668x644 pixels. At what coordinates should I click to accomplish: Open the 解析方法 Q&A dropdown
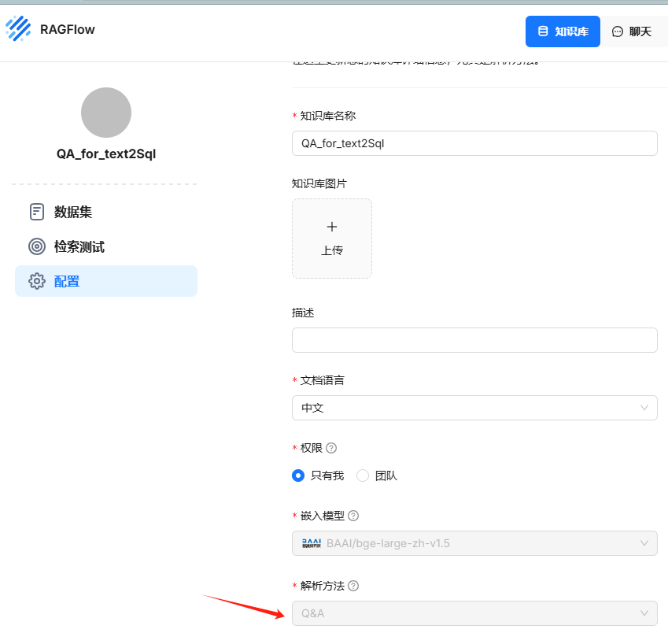(647, 613)
